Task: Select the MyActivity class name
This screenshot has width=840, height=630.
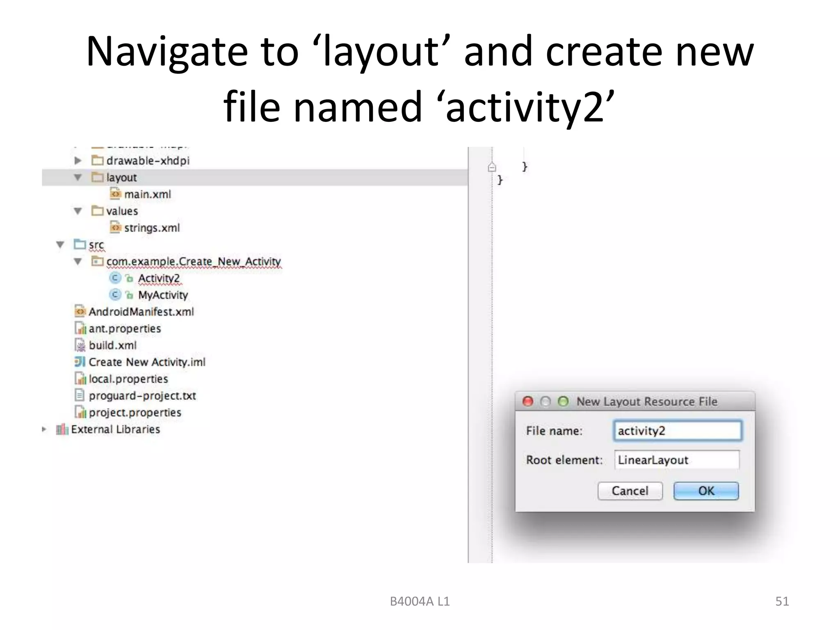Action: tap(163, 295)
